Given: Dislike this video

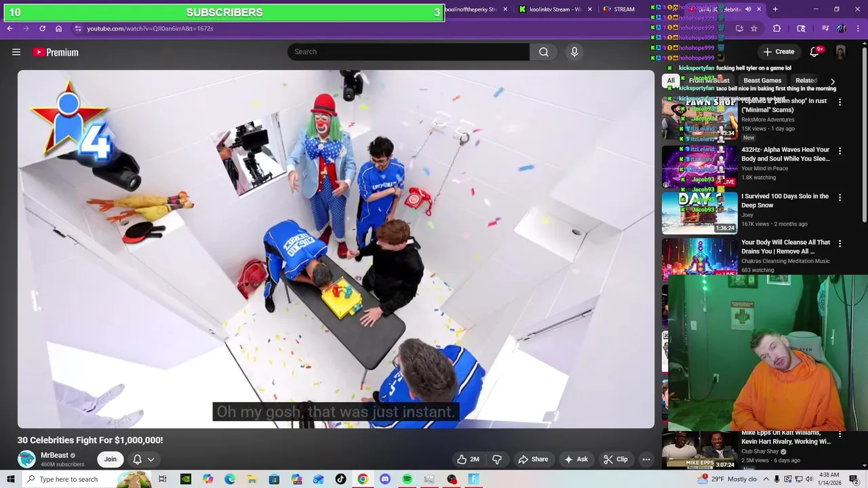Looking at the screenshot, I should pyautogui.click(x=497, y=459).
